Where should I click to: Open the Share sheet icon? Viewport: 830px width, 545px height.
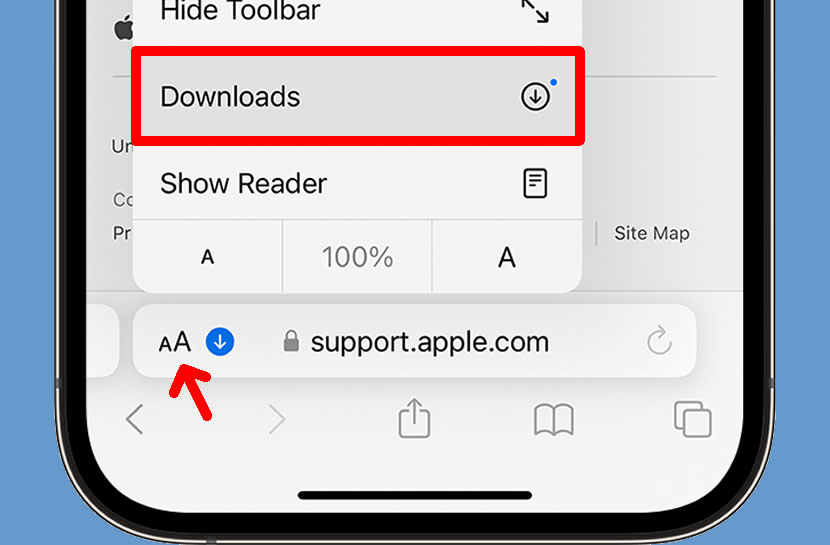pos(414,418)
